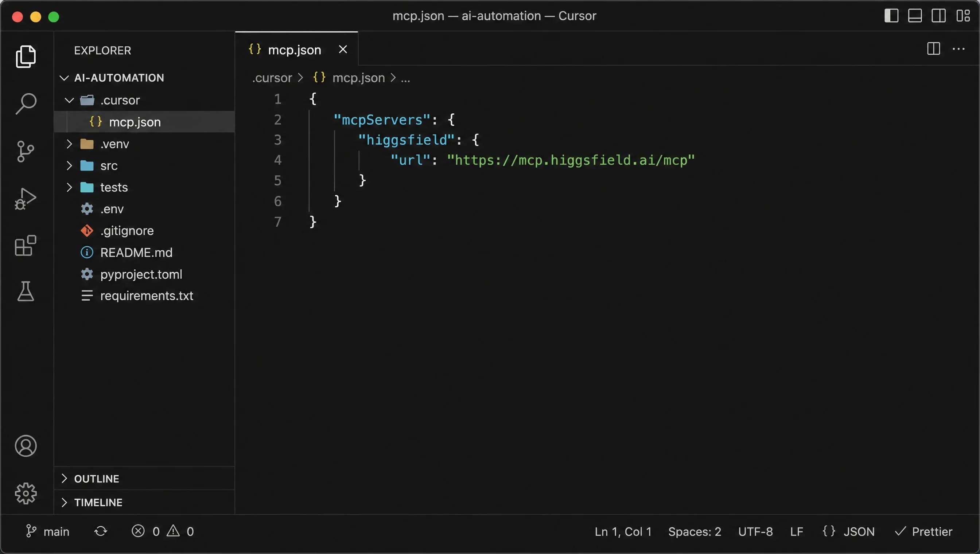The image size is (980, 554).
Task: Expand the OUTLINE section
Action: pyautogui.click(x=144, y=479)
